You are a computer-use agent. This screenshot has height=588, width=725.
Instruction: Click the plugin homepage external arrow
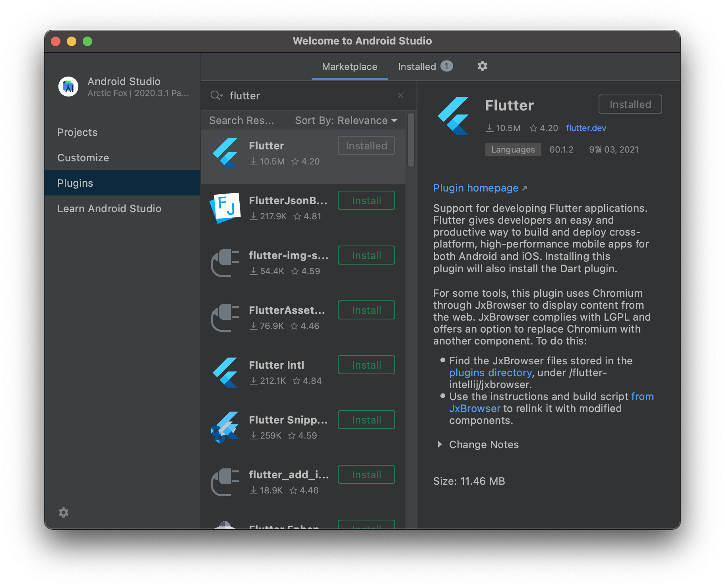pos(525,188)
